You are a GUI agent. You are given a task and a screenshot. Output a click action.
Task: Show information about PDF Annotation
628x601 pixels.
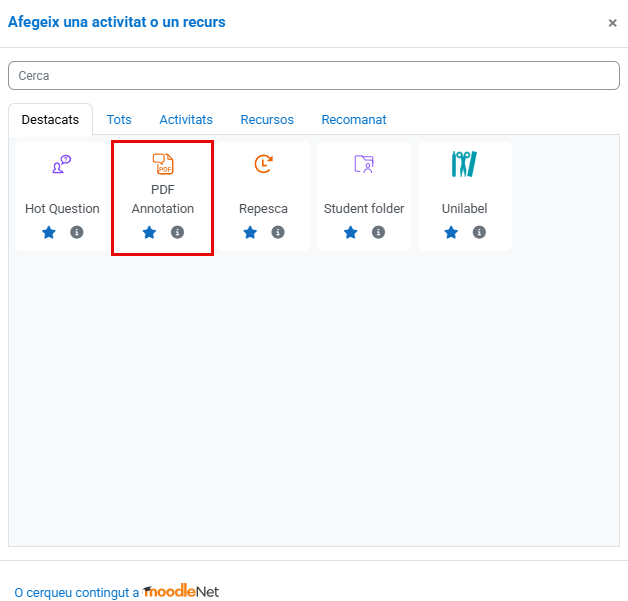coord(178,232)
